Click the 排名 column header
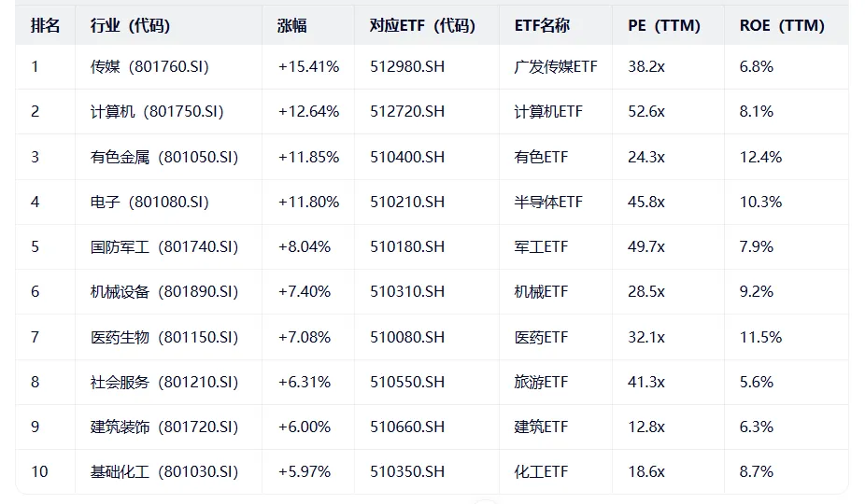865x504 pixels. point(45,26)
